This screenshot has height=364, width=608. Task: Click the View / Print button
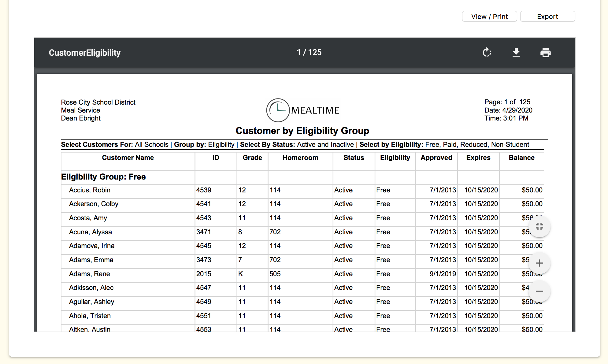pyautogui.click(x=489, y=17)
